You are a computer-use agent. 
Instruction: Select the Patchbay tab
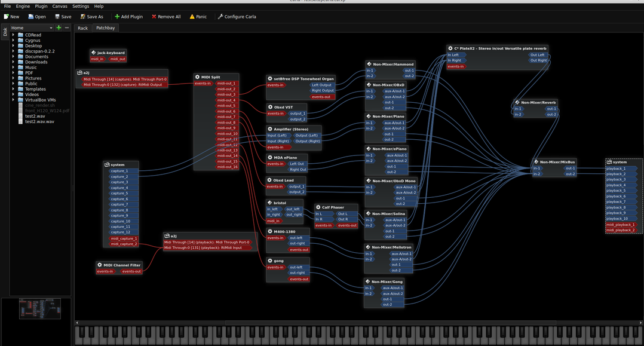coord(106,28)
